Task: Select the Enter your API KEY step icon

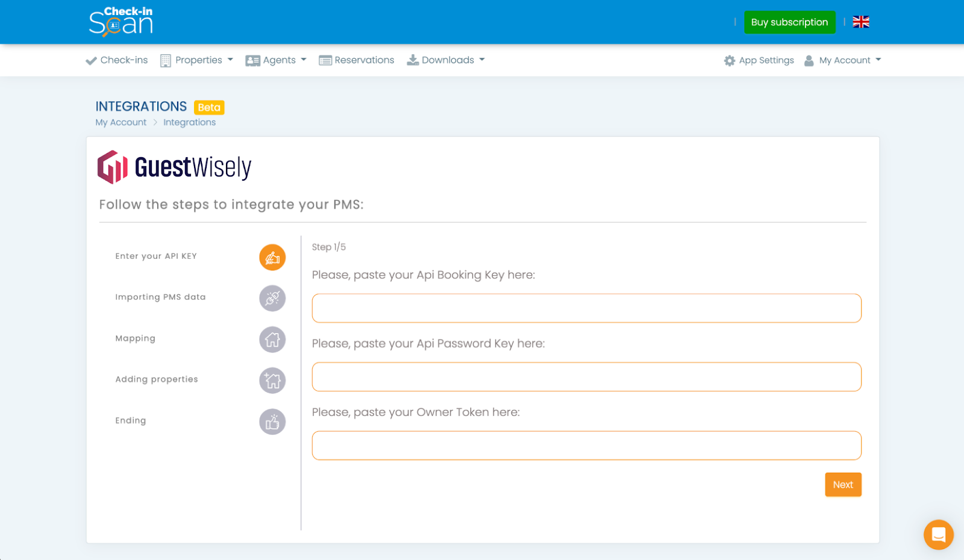Action: tap(272, 257)
